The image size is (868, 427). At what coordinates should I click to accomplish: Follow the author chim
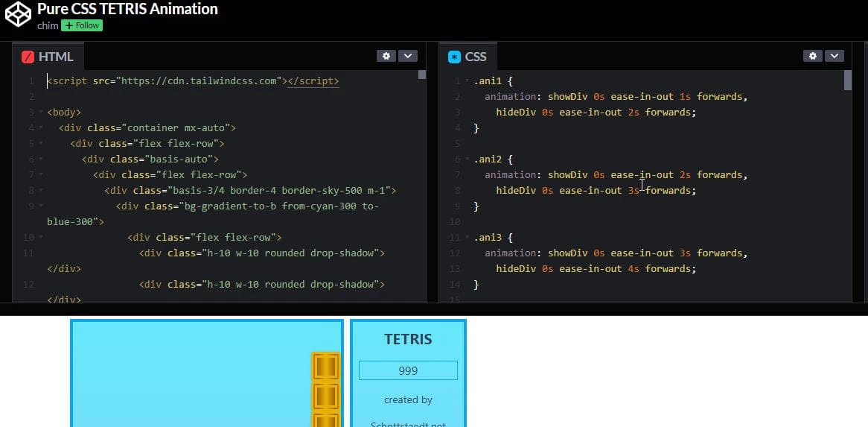coord(82,25)
